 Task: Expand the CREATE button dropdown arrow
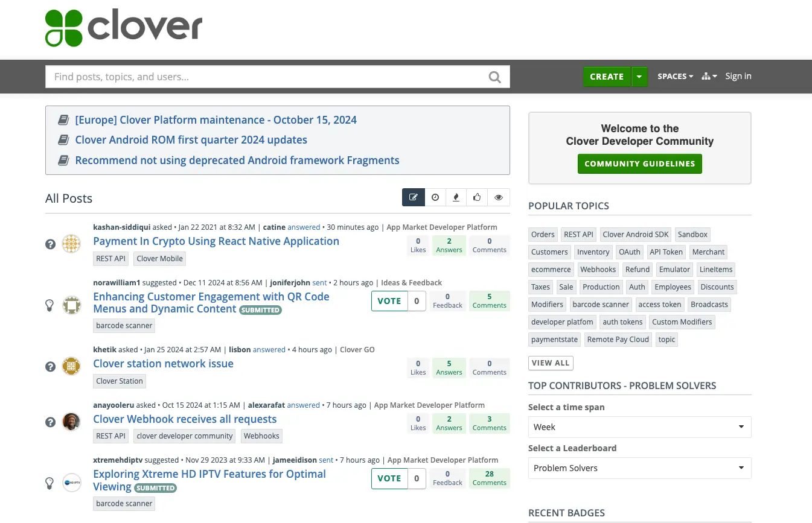pyautogui.click(x=639, y=77)
